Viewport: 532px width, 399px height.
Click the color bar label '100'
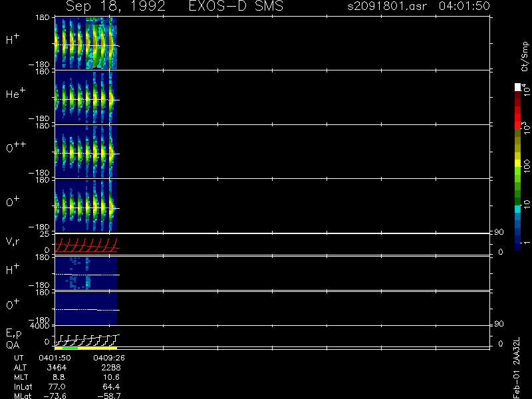point(526,167)
